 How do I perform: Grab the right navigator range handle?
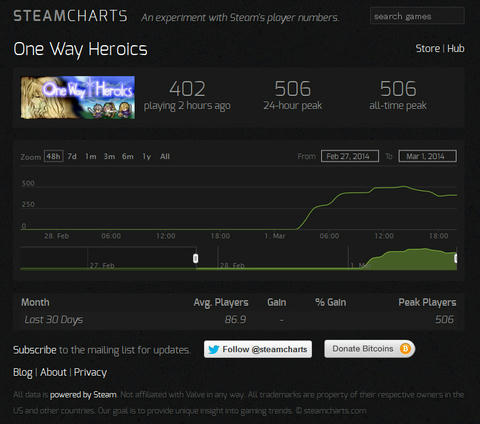(x=456, y=258)
